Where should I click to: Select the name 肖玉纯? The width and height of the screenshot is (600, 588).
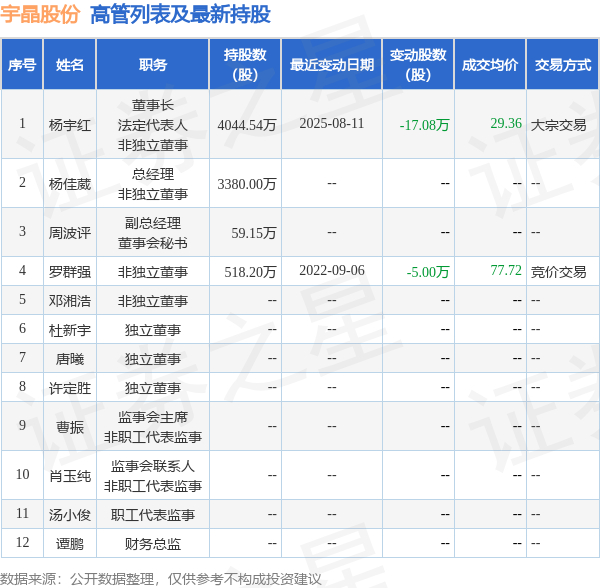[70, 476]
